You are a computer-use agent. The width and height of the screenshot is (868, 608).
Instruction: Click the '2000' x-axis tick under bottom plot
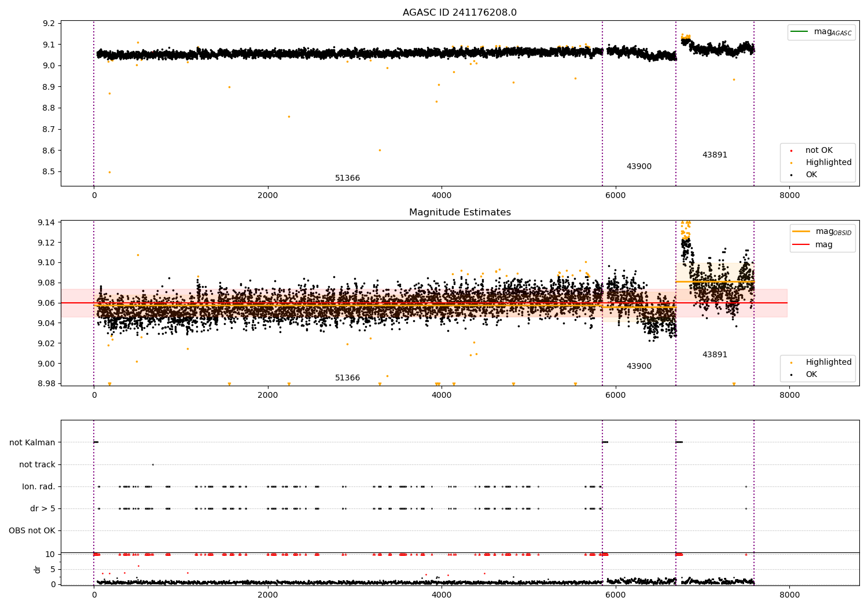click(x=268, y=595)
